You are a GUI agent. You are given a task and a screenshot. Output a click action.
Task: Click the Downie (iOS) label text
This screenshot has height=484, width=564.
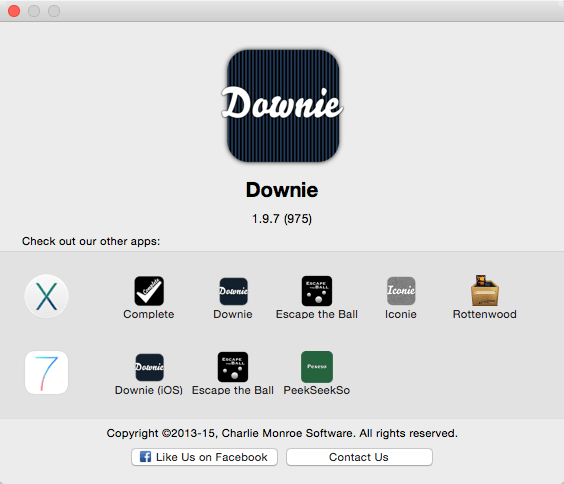coord(149,390)
